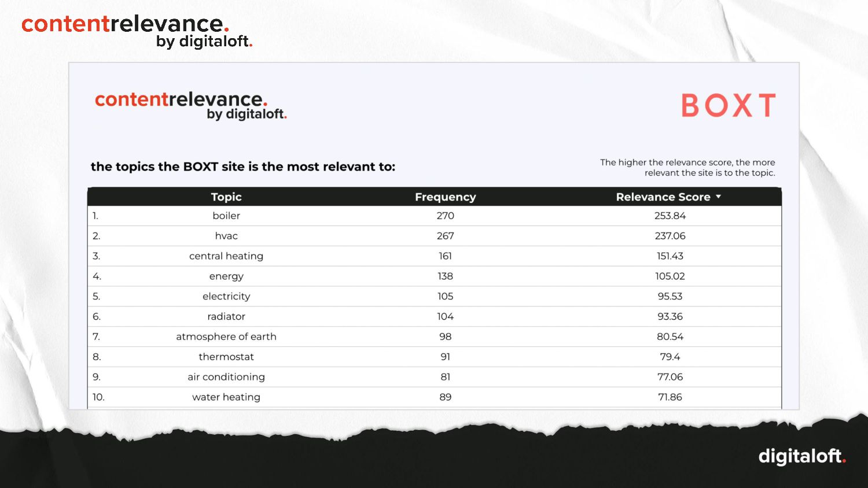Screen dimensions: 868x488
Task: Click relevance score 93.36
Action: pos(670,316)
